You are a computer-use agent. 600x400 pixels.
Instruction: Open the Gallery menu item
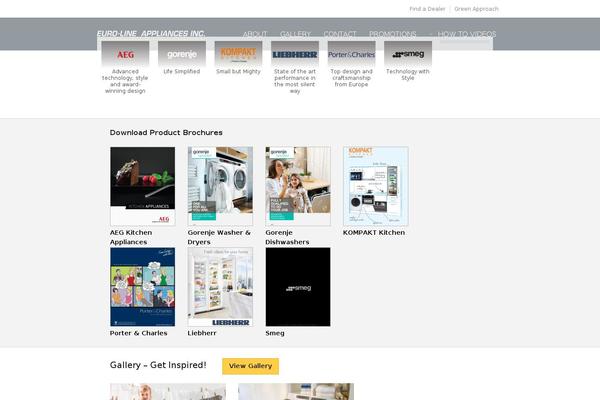click(x=295, y=34)
